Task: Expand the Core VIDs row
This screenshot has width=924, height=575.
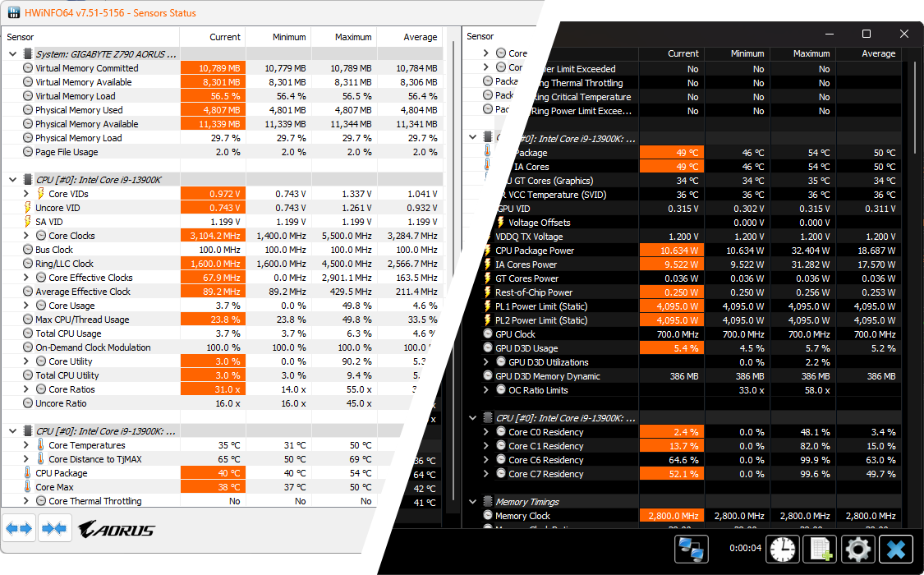Action: [x=26, y=194]
